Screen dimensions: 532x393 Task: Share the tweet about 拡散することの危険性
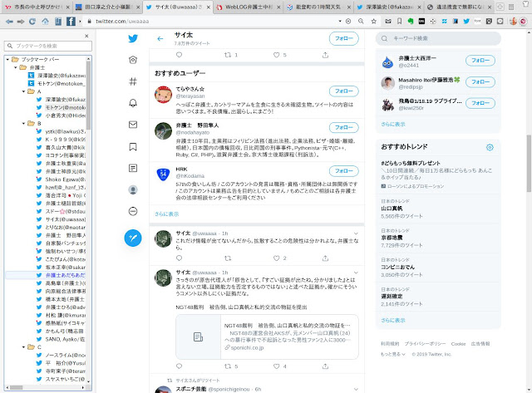point(325,258)
